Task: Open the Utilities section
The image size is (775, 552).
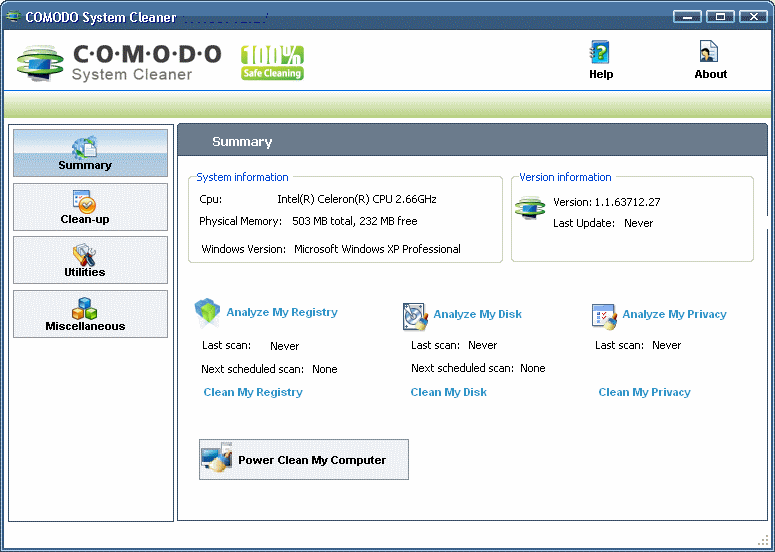Action: click(x=90, y=260)
